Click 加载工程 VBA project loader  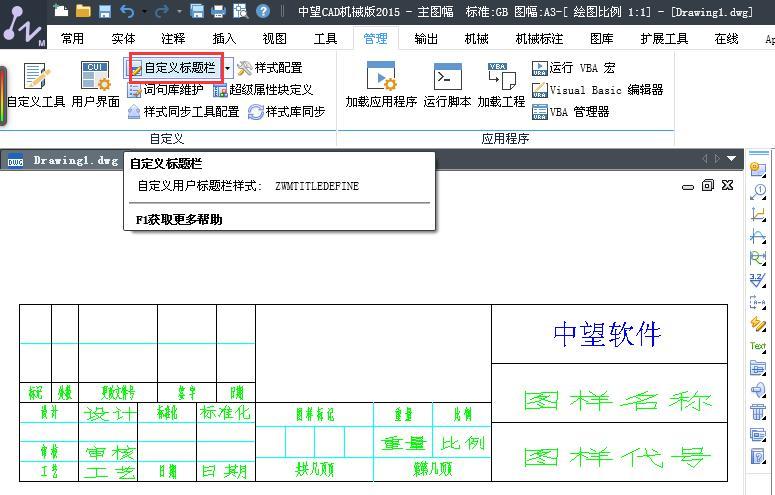click(501, 85)
